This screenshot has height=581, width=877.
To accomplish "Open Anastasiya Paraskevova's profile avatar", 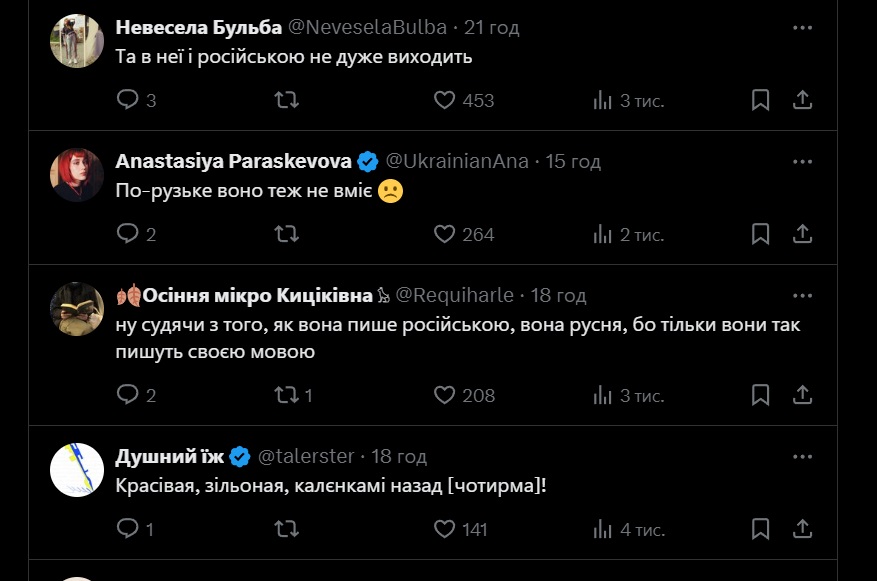I will [x=77, y=175].
